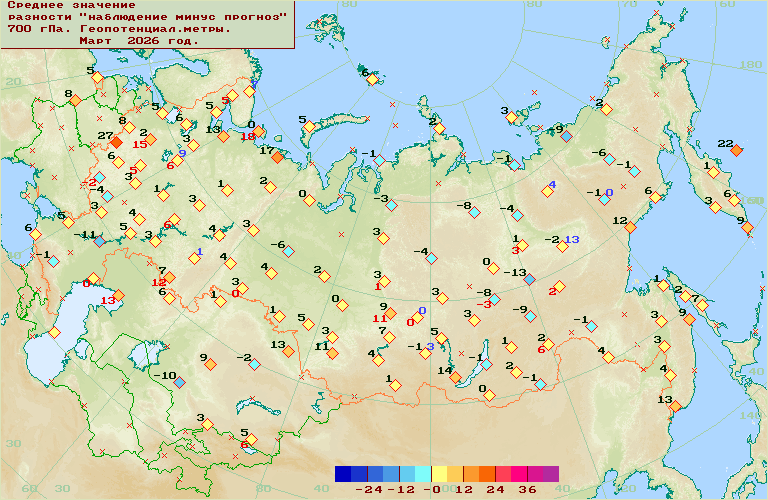Viewport: 768px width, 500px height.
Task: Click the station diamond with red 15 value
Action: [151, 139]
